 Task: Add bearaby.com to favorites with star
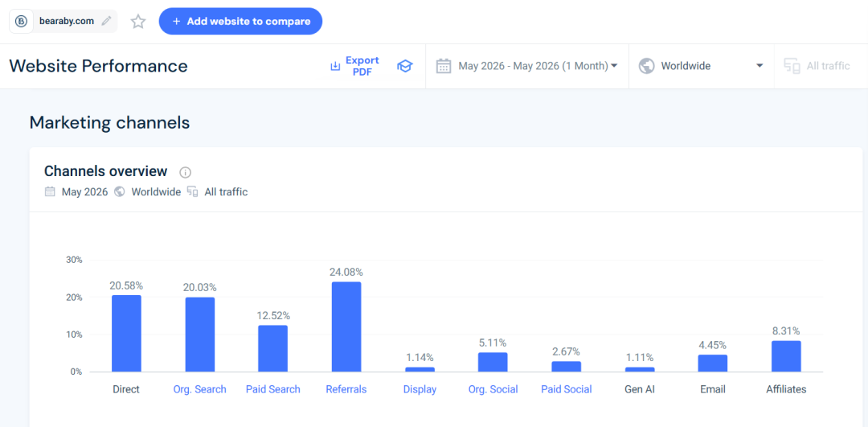[138, 22]
